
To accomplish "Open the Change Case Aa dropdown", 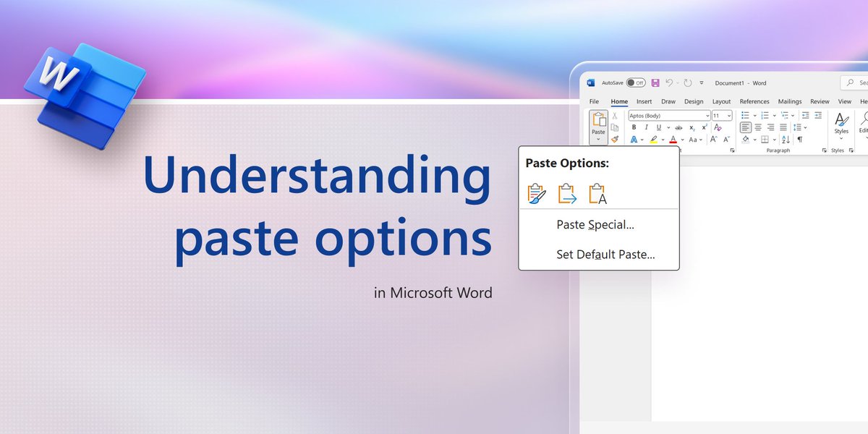I will tap(695, 140).
